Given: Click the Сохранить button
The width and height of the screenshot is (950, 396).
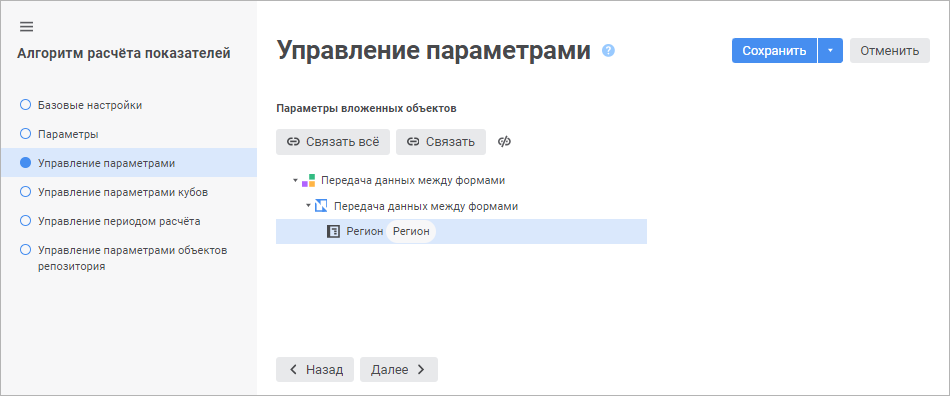Looking at the screenshot, I should [774, 51].
